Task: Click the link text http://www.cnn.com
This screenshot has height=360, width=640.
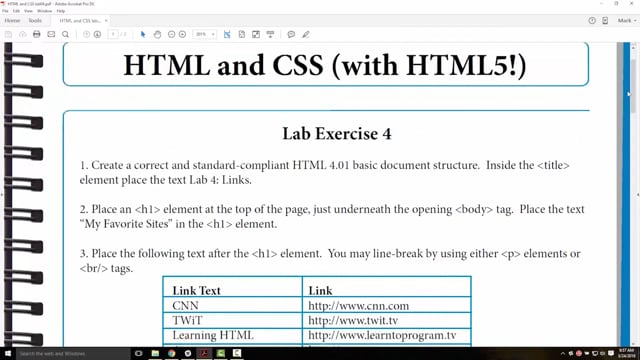Action: 358,306
